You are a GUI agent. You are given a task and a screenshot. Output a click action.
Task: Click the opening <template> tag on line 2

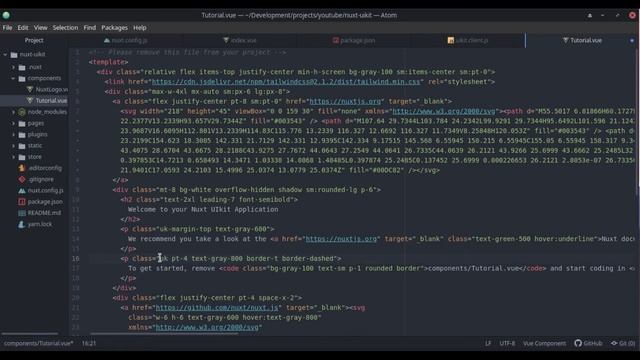109,62
